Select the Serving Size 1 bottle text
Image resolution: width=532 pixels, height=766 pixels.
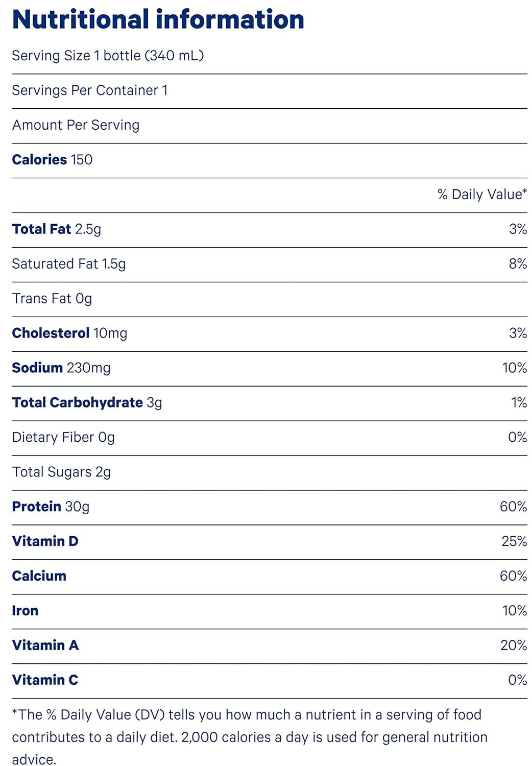[x=108, y=56]
